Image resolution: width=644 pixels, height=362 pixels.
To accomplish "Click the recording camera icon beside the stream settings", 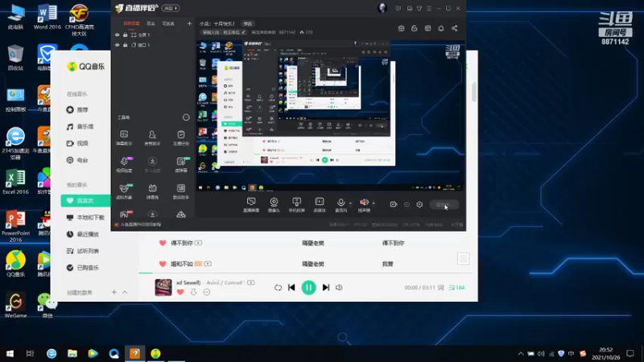I will tap(394, 204).
